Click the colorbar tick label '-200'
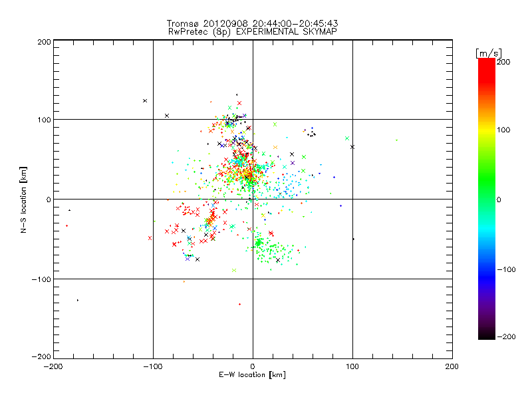532x399 pixels. click(x=506, y=336)
